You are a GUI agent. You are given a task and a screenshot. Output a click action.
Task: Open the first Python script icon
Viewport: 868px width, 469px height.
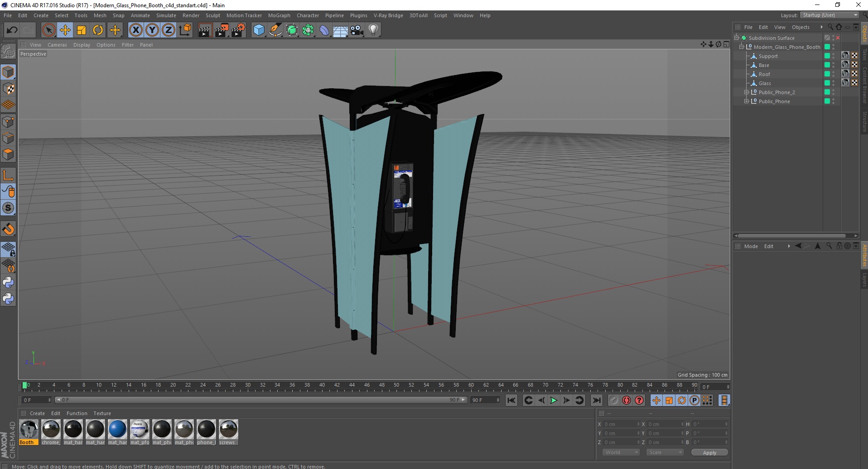pyautogui.click(x=8, y=282)
